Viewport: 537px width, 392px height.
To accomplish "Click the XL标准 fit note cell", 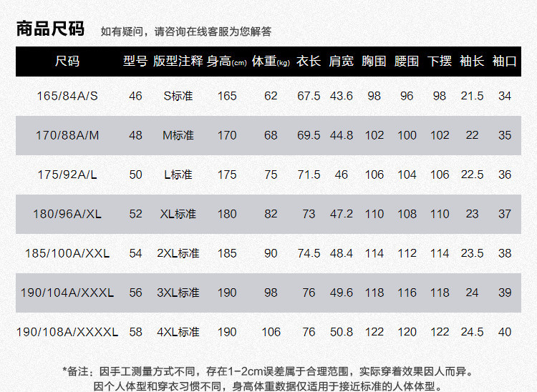I will [x=178, y=214].
